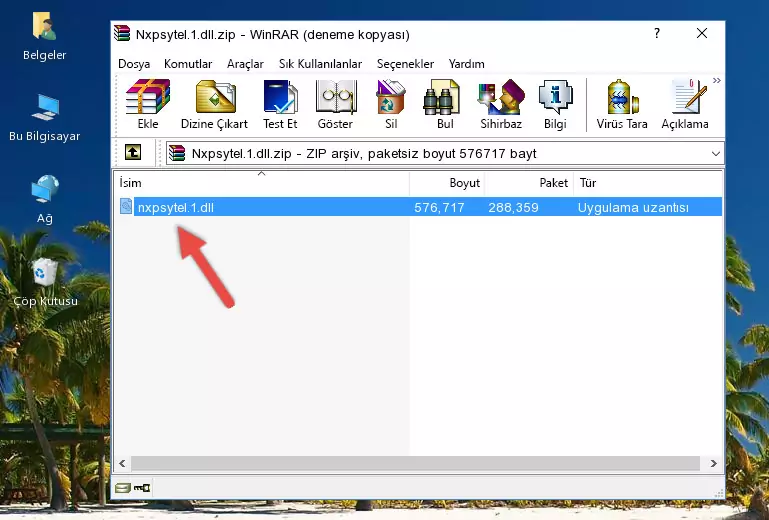
Task: Click the 576,717 size value
Action: pos(439,208)
